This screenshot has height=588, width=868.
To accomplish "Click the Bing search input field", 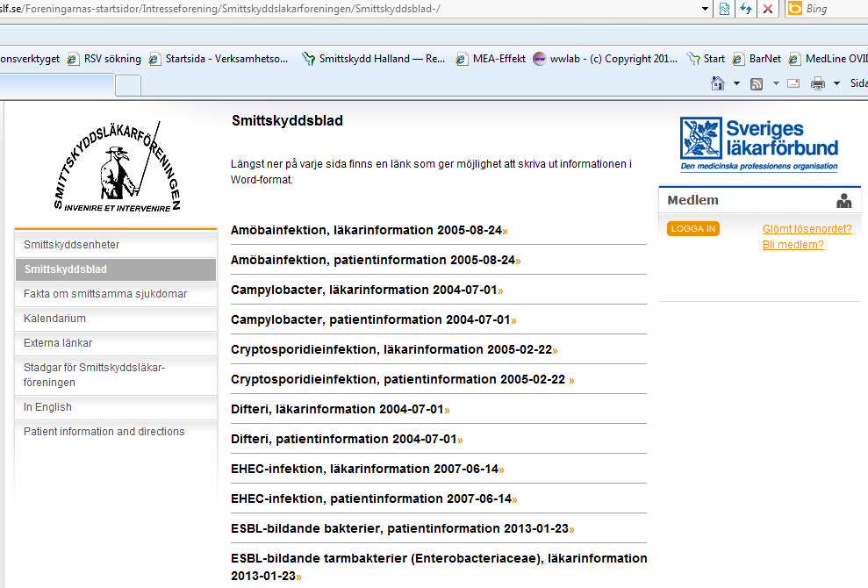I will click(x=836, y=9).
